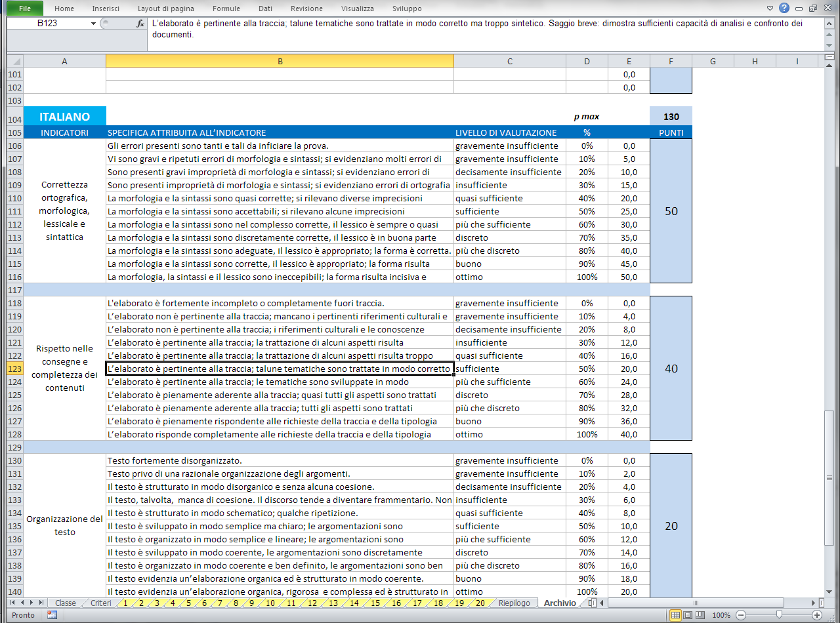Click the Archivio sheet tab

click(x=560, y=603)
